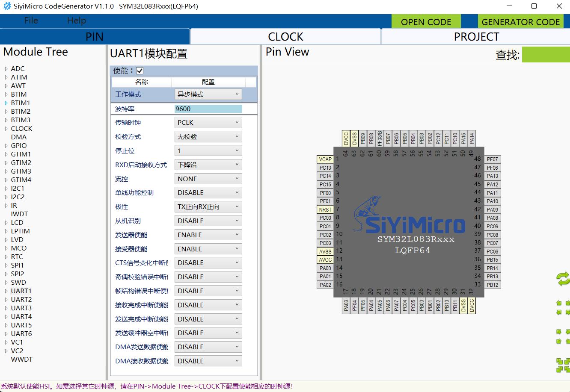Click the GENERATOR CODE button
Viewport: 570px width, 392px height.
tap(521, 22)
